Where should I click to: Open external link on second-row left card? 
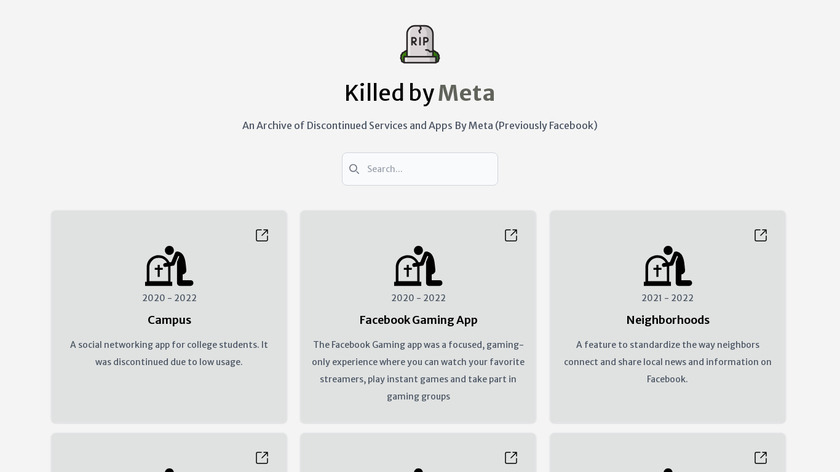pos(262,457)
